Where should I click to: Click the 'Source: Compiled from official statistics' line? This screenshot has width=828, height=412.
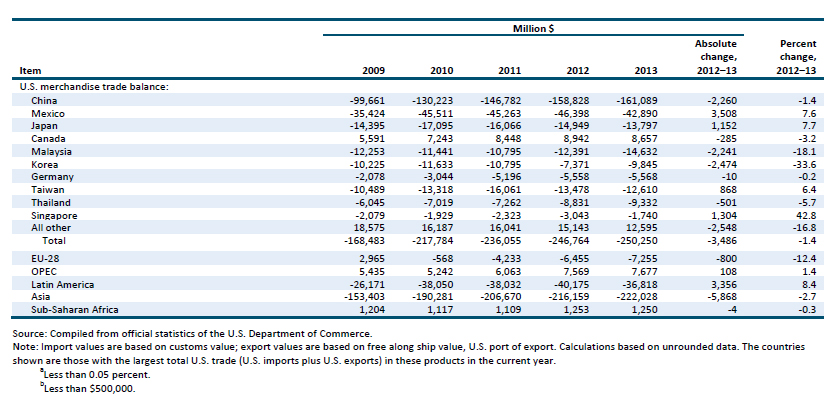click(x=193, y=333)
